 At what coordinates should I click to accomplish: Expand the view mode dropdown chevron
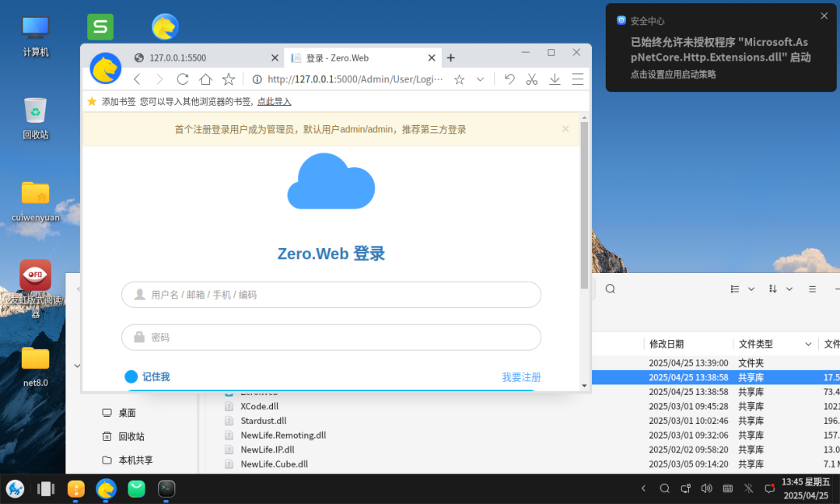pos(751,289)
